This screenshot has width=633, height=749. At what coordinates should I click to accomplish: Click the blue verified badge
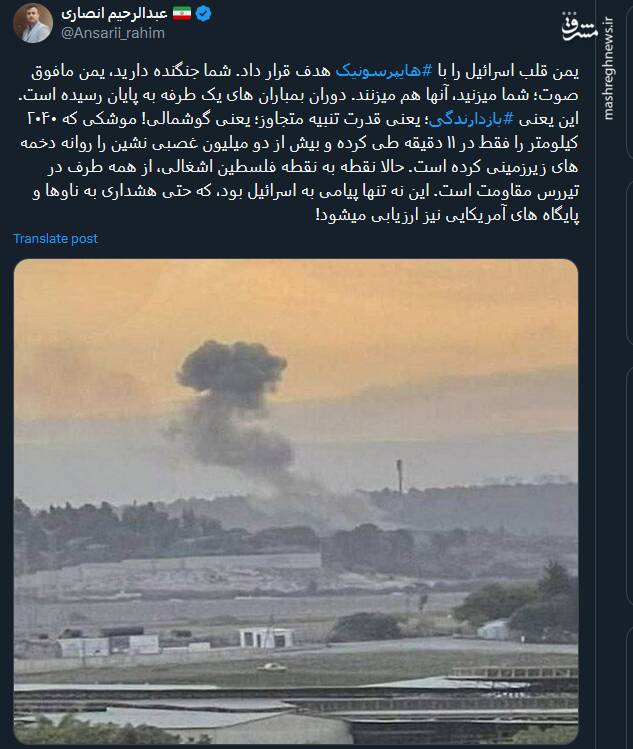pyautogui.click(x=204, y=13)
